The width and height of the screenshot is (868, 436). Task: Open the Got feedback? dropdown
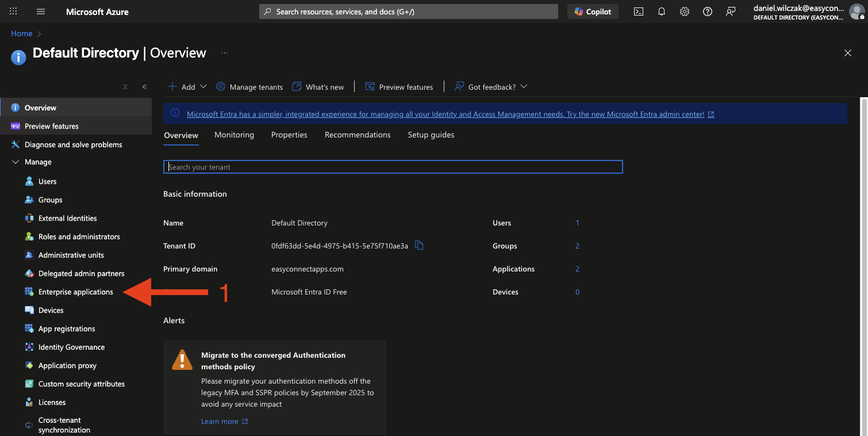pyautogui.click(x=491, y=87)
